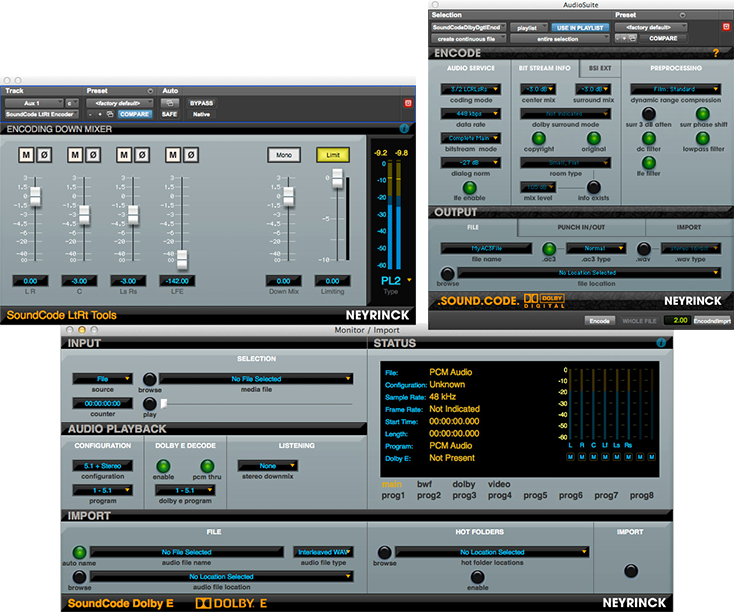Toggle the lfe enable LED
This screenshot has height=612, width=734.
(x=470, y=187)
